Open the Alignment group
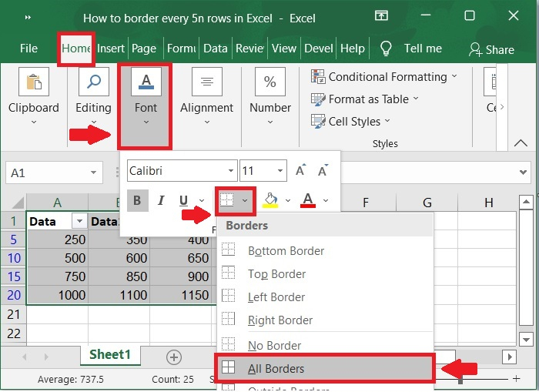Image resolution: width=539 pixels, height=392 pixels. [x=206, y=95]
